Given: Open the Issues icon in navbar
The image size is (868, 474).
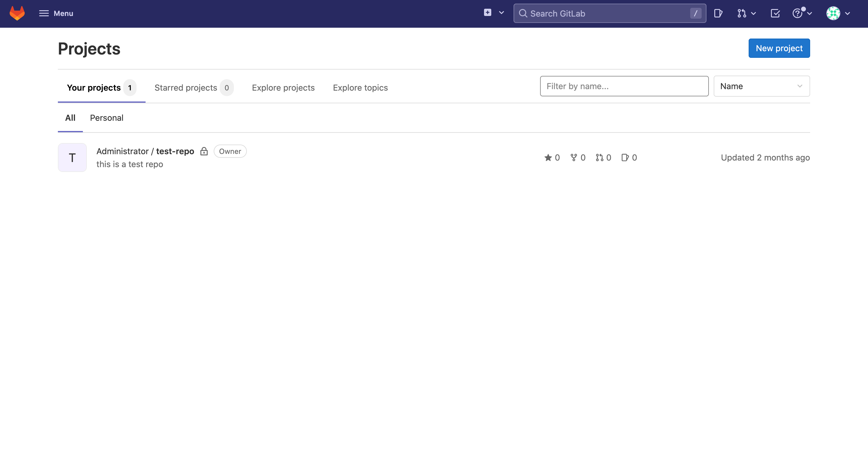Looking at the screenshot, I should coord(718,14).
